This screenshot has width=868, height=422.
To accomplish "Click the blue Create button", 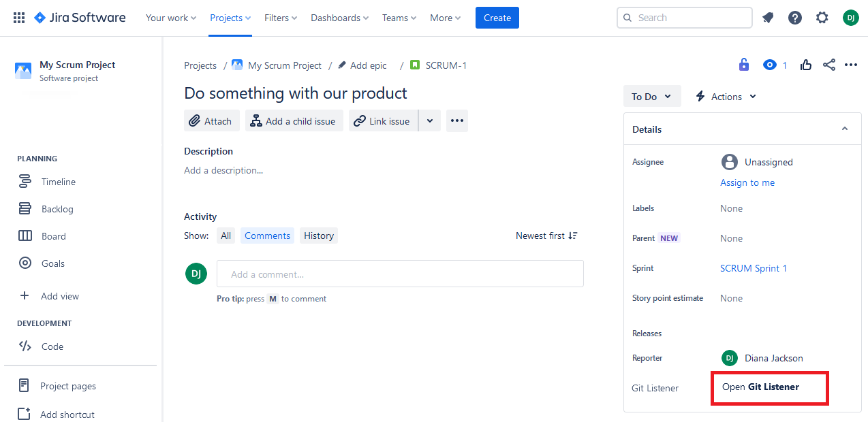I will (x=497, y=18).
